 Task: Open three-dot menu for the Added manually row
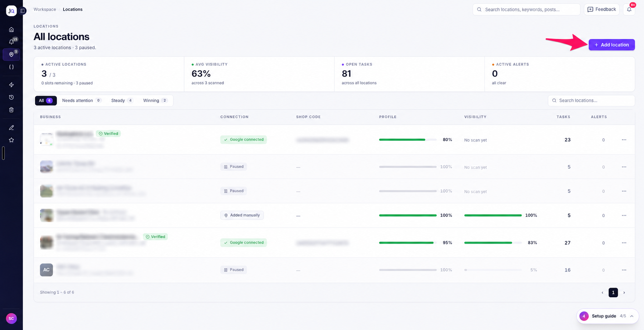tap(624, 215)
